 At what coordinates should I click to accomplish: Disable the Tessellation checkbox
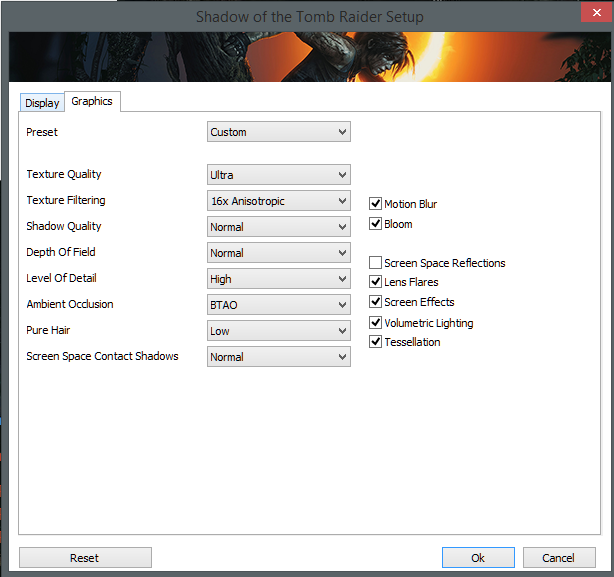(x=375, y=342)
